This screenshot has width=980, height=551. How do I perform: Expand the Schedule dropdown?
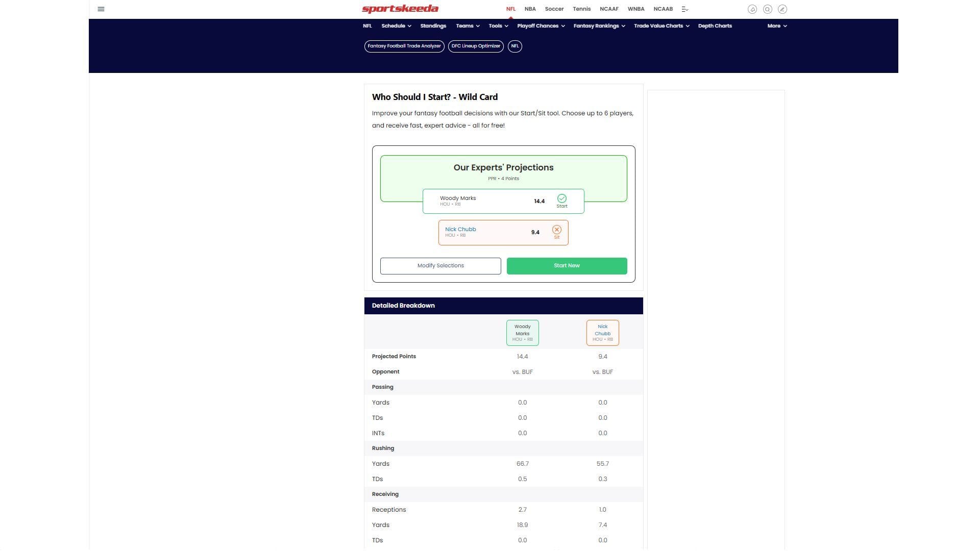396,26
